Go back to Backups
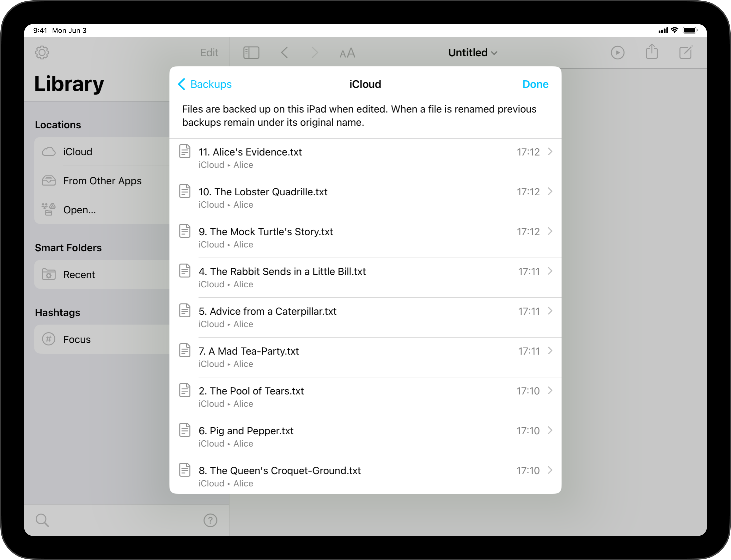 [205, 84]
